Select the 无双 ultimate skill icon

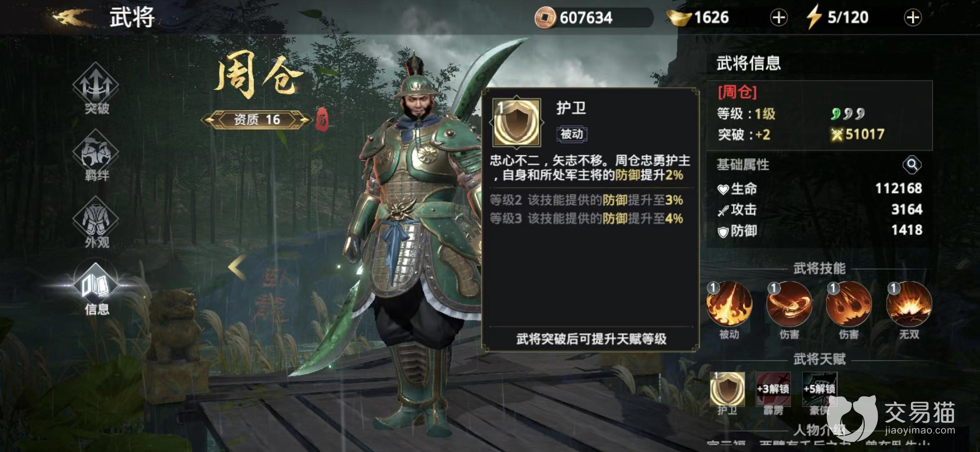pos(909,304)
